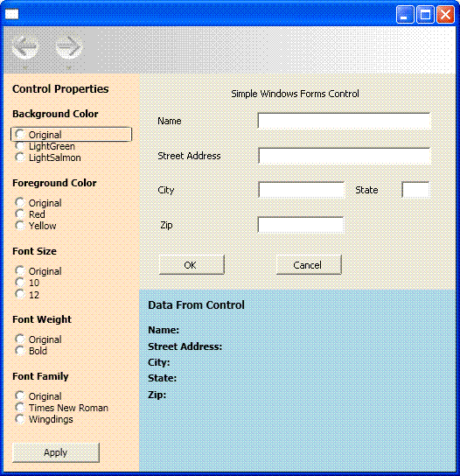
Task: Click the Simple Windows Forms Control title
Action: (295, 94)
